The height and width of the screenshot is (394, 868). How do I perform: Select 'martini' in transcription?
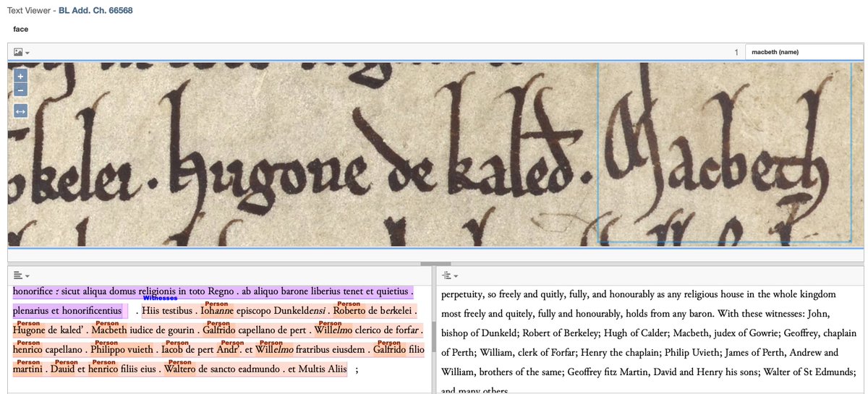pos(26,369)
